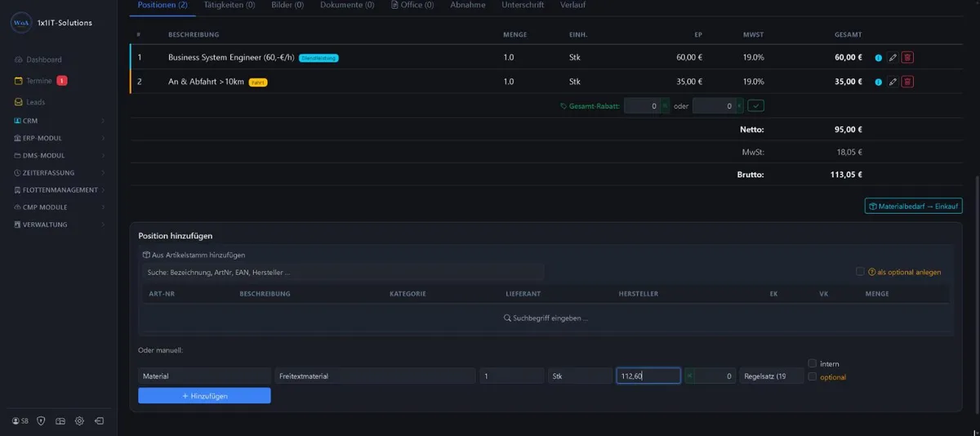The image size is (980, 436).
Task: Click 'Business System Engineer (60,-€/h)' text
Action: coord(231,58)
